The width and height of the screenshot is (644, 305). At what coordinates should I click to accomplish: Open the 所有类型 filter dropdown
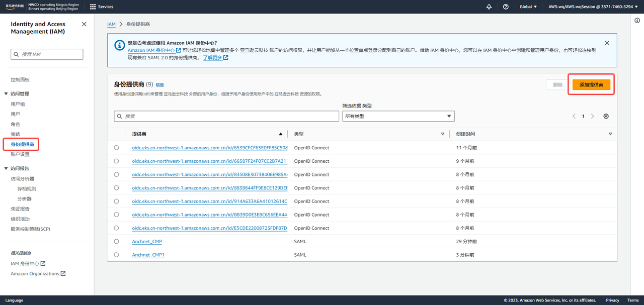tap(398, 116)
